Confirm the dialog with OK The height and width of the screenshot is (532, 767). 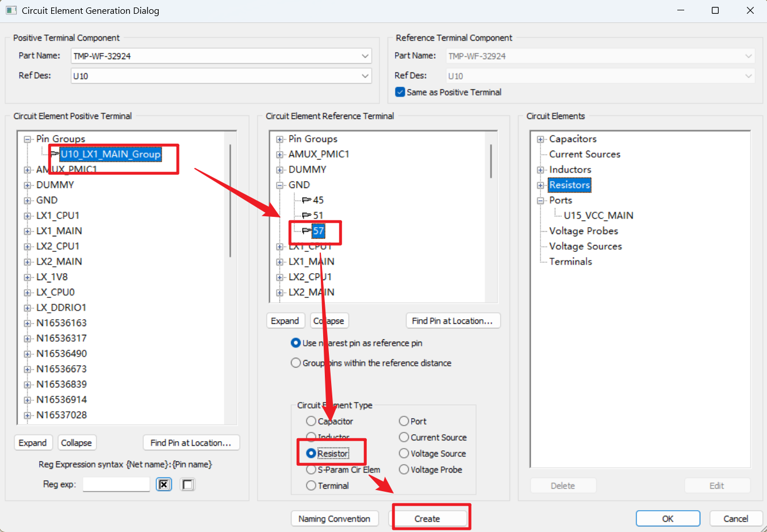[668, 519]
